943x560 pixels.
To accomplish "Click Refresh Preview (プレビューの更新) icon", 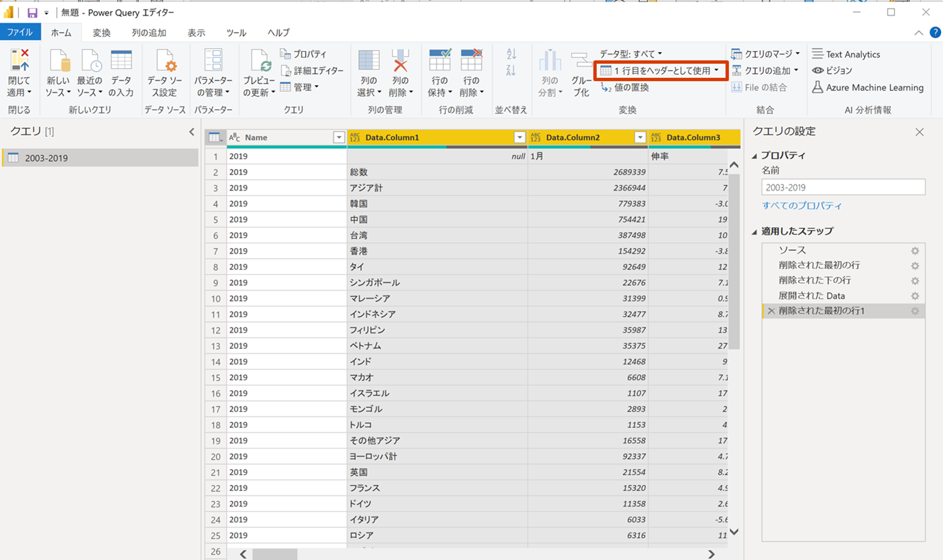I will pyautogui.click(x=260, y=60).
